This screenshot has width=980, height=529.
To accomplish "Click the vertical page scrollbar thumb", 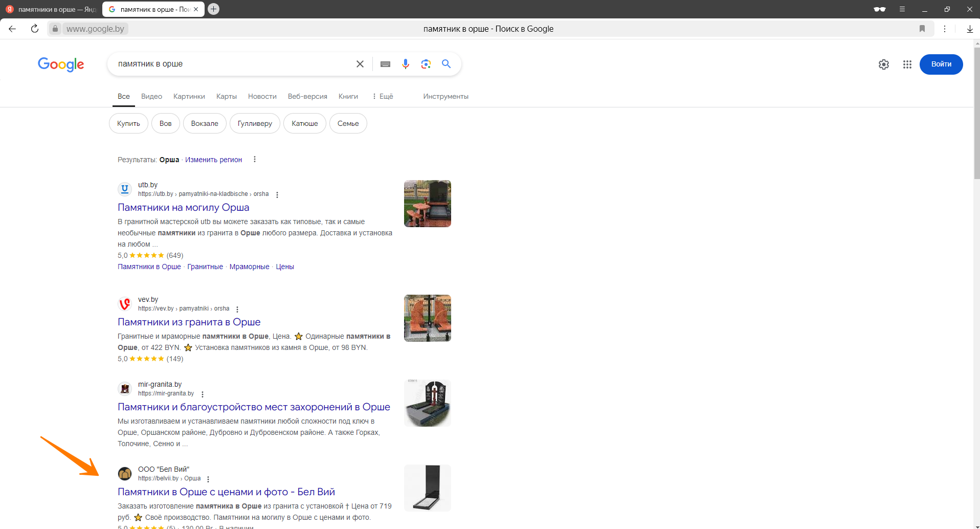I will click(977, 113).
